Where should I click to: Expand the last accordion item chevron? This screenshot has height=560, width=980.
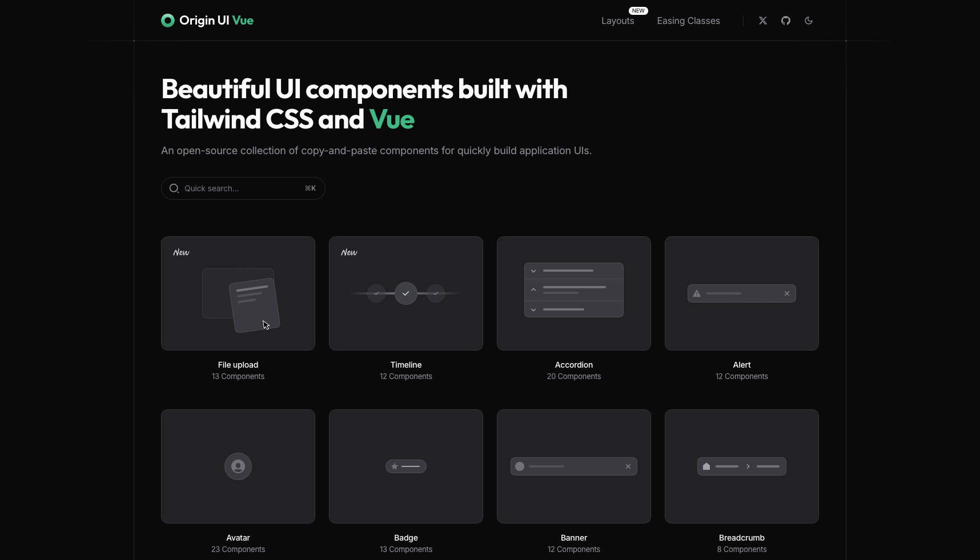point(533,311)
